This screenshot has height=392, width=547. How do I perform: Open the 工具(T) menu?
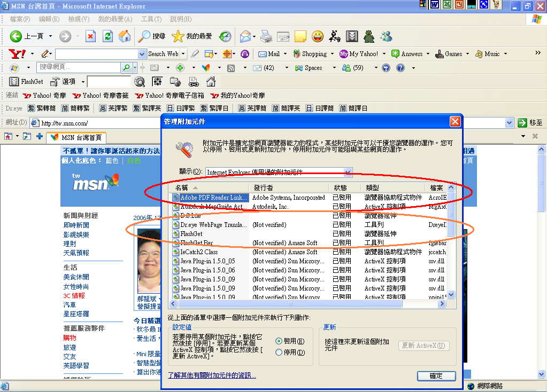click(x=151, y=19)
